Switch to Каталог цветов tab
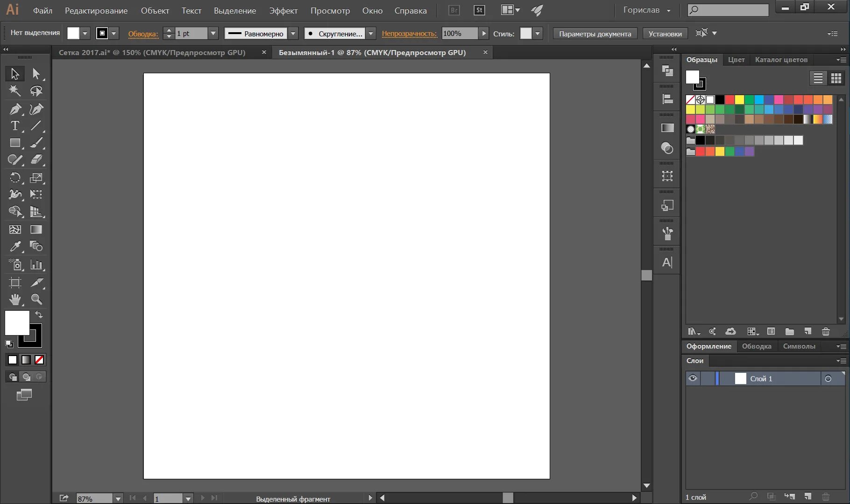This screenshot has height=504, width=850. tap(781, 60)
